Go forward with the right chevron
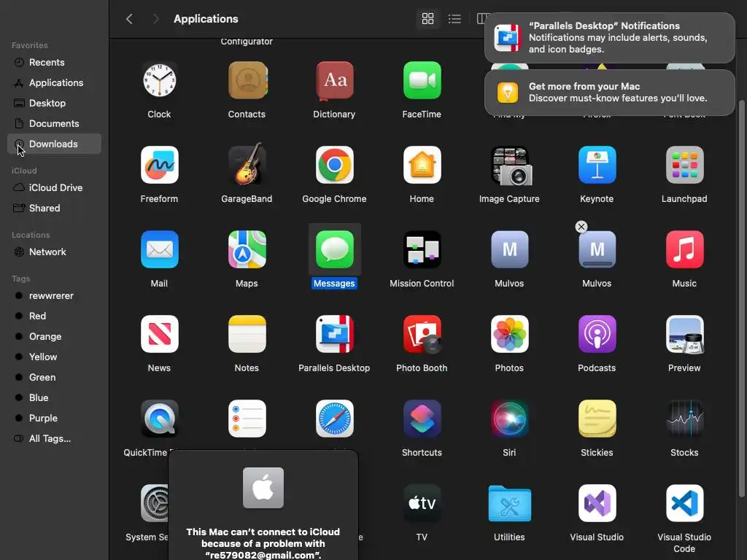 (155, 18)
